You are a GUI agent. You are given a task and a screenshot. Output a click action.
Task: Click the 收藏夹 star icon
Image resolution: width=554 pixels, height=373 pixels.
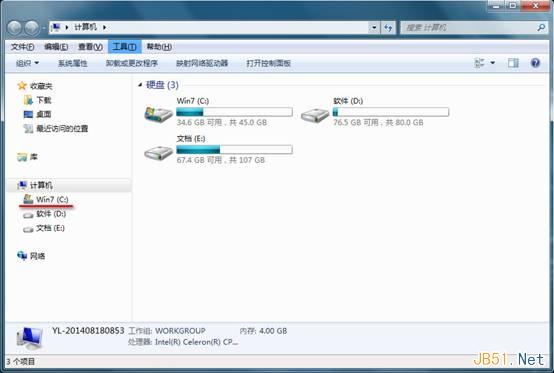22,85
